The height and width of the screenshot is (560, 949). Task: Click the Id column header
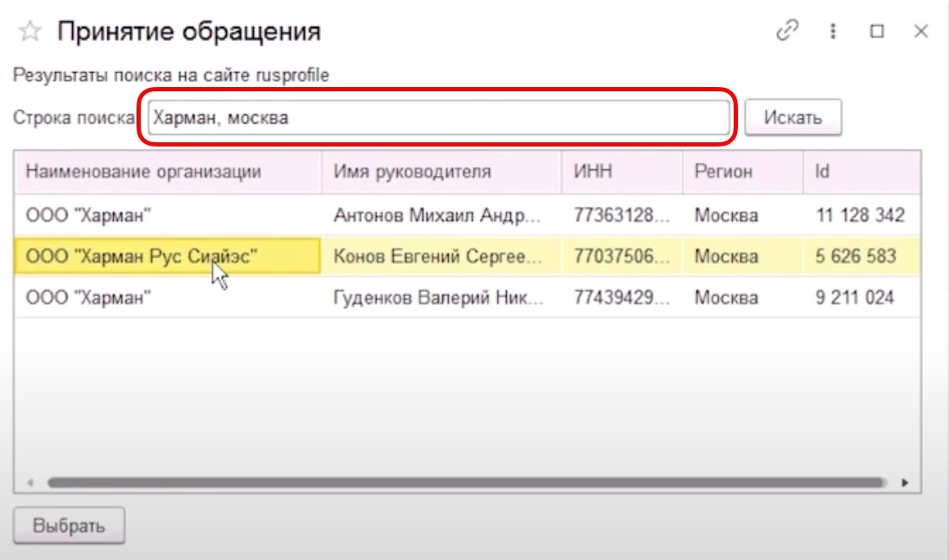pyautogui.click(x=862, y=172)
